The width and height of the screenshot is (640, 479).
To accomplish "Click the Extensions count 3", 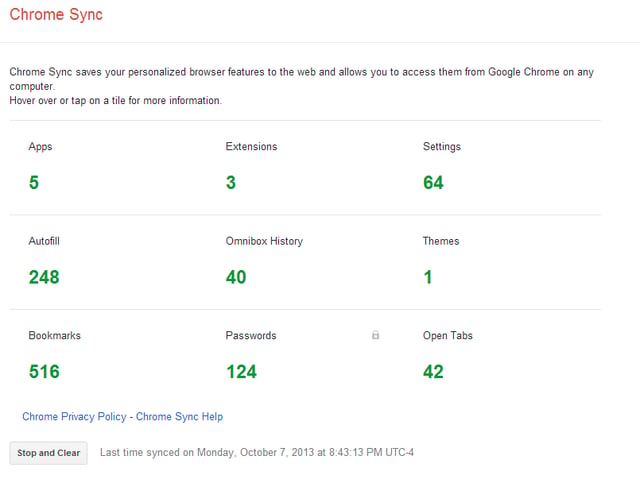I will (231, 182).
